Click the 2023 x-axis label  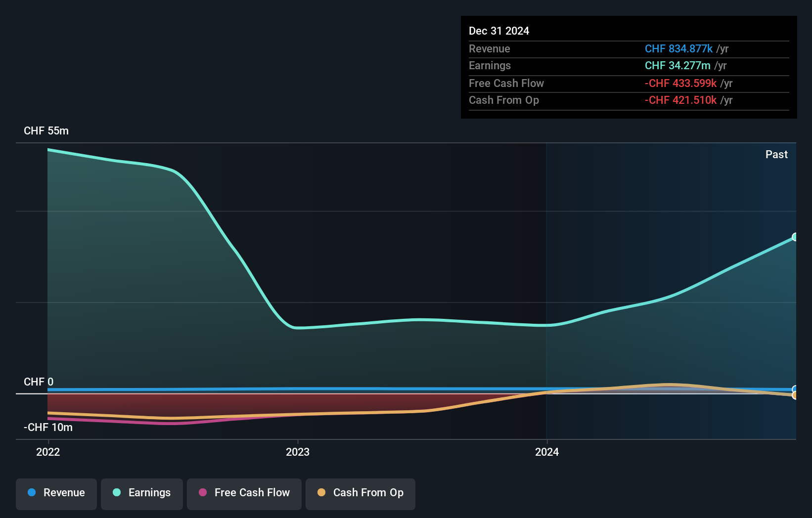pyautogui.click(x=298, y=452)
